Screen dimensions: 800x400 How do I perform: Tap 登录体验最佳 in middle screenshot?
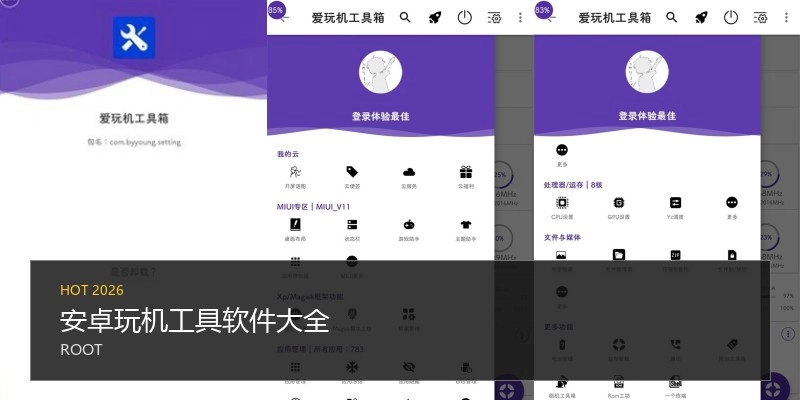pos(380,116)
